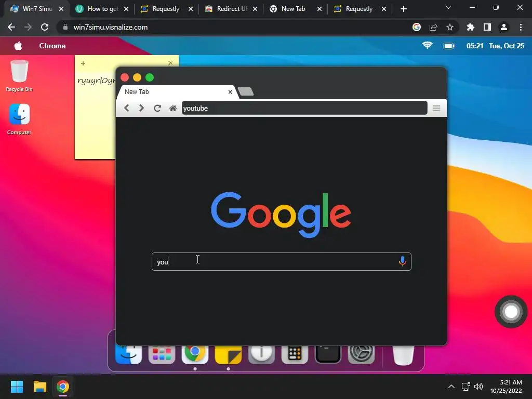Reload the outer browser page
This screenshot has width=532, height=399.
coord(45,27)
